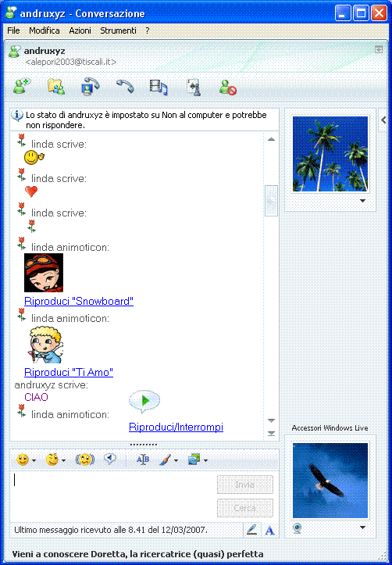Click the invite contact to conversation icon

click(x=22, y=87)
